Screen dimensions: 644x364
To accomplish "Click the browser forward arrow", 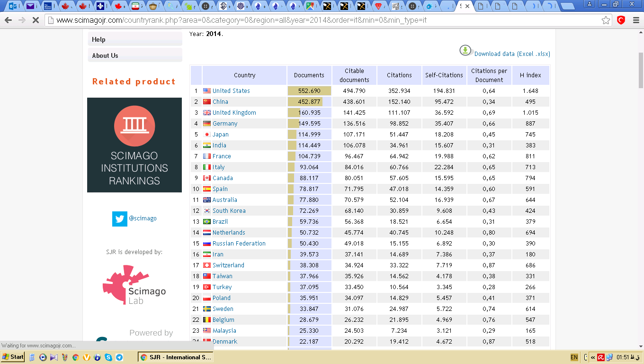I will [x=21, y=20].
